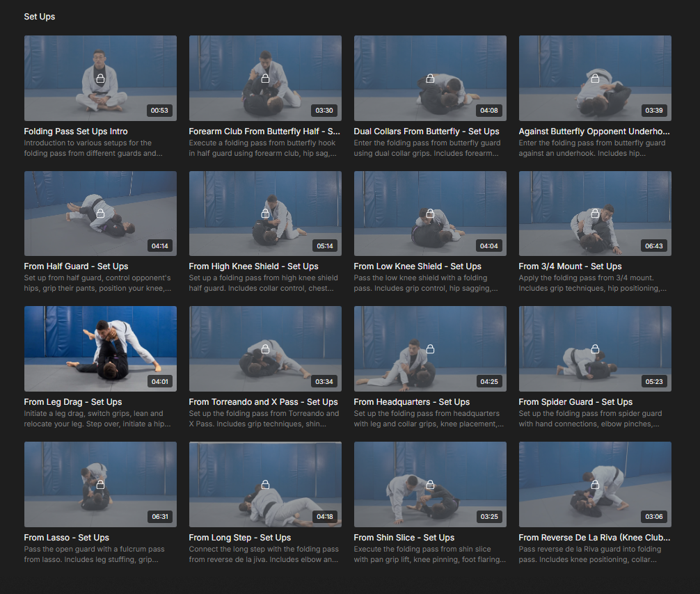Open the From Shin Slice video thumbnail

(x=430, y=484)
